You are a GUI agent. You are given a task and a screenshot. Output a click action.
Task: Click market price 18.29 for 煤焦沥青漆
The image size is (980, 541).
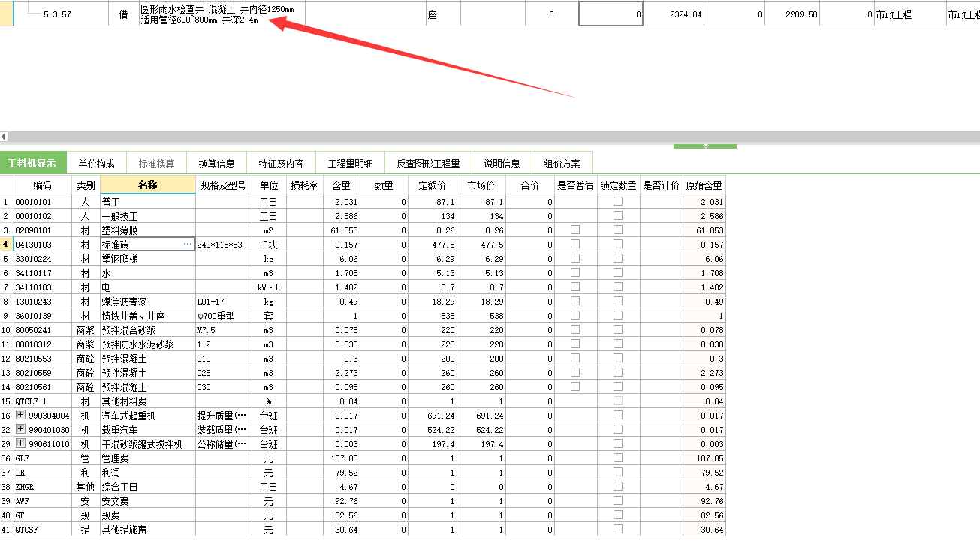[x=481, y=302]
